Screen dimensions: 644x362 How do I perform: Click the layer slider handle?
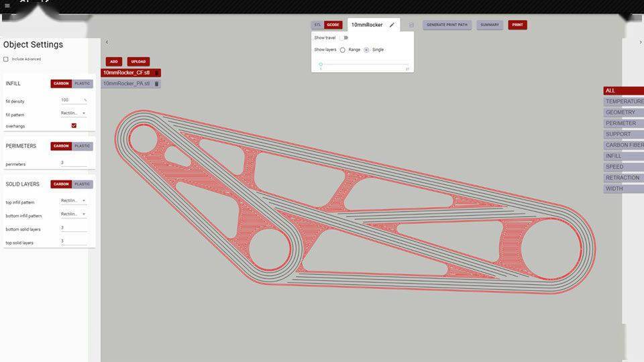tap(321, 64)
